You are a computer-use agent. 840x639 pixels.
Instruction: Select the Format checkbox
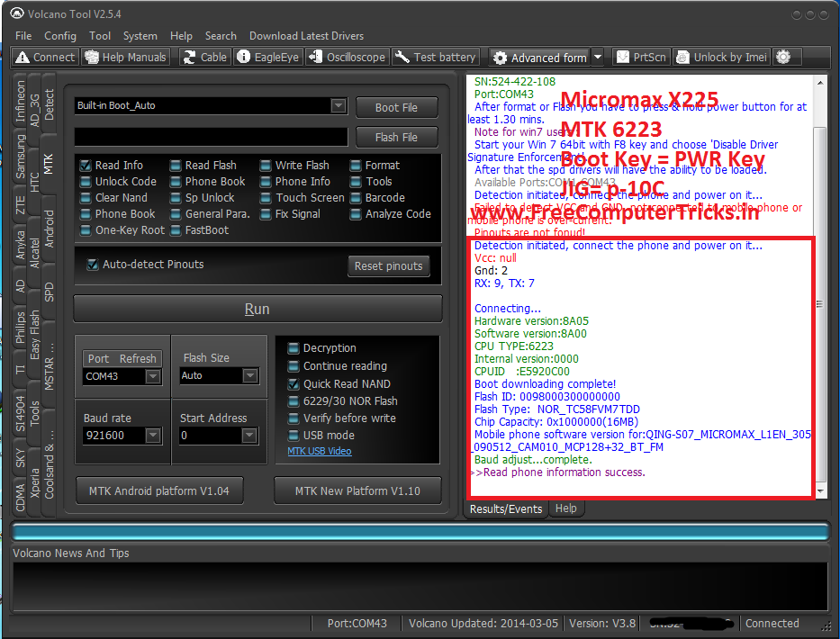(x=356, y=166)
